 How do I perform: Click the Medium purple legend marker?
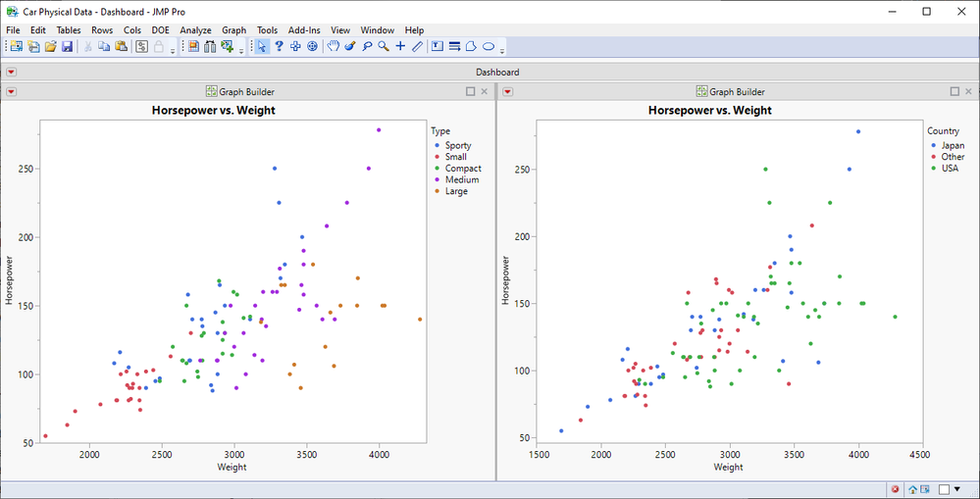point(436,180)
